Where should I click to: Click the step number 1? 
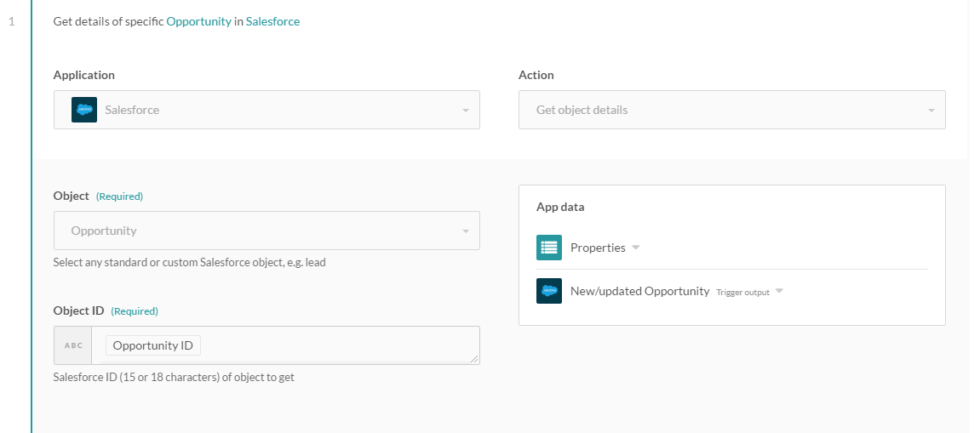point(11,22)
